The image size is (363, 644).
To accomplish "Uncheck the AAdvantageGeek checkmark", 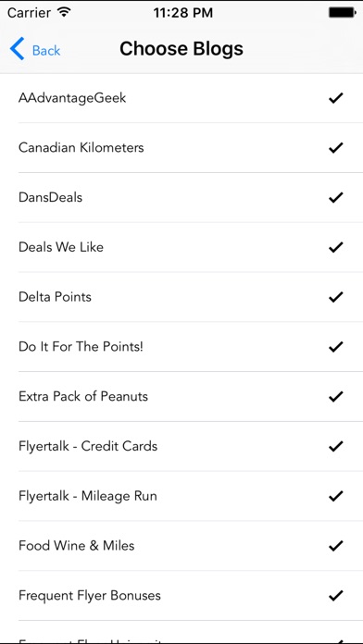I will (336, 98).
